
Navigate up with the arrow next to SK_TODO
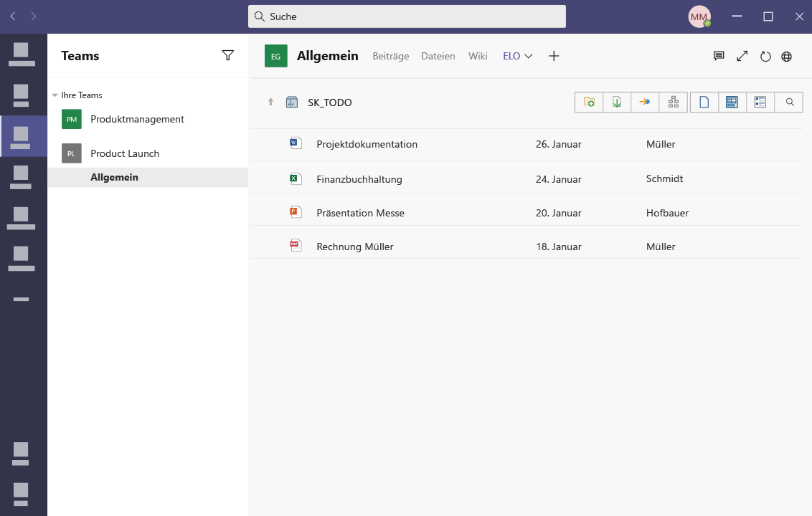click(270, 102)
